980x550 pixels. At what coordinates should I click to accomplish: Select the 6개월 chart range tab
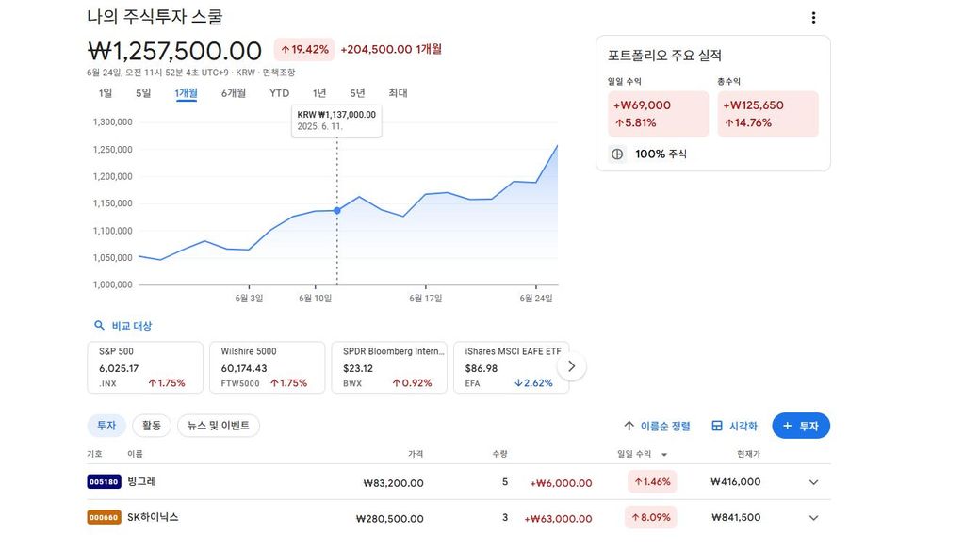(x=234, y=93)
